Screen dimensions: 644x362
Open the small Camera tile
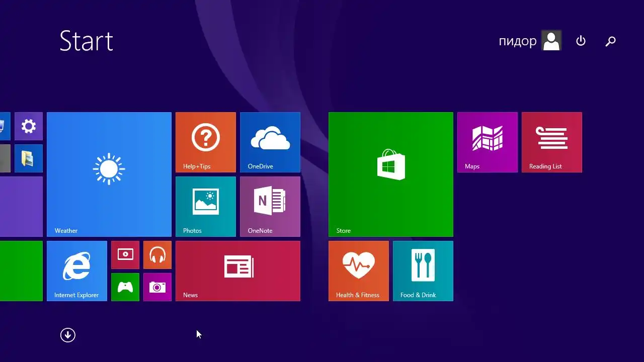tap(157, 287)
